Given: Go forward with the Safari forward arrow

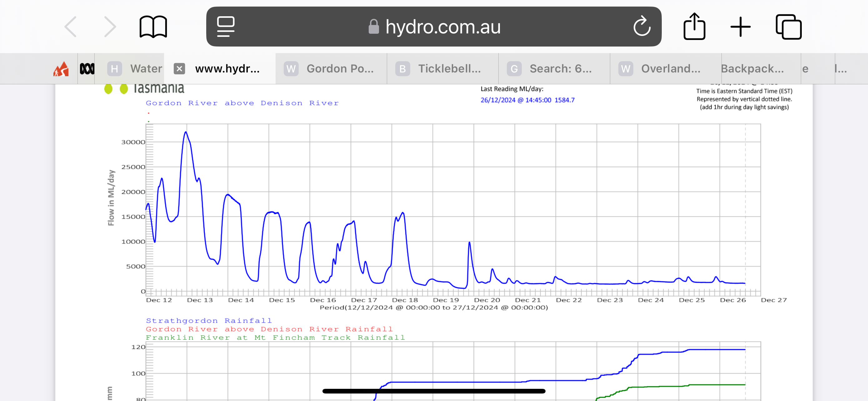Looking at the screenshot, I should 110,27.
